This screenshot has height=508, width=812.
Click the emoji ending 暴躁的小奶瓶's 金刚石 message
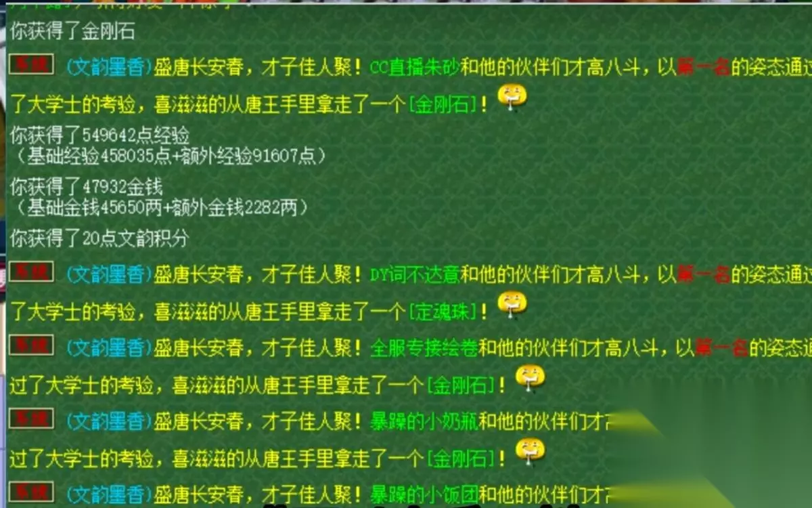pos(530,452)
